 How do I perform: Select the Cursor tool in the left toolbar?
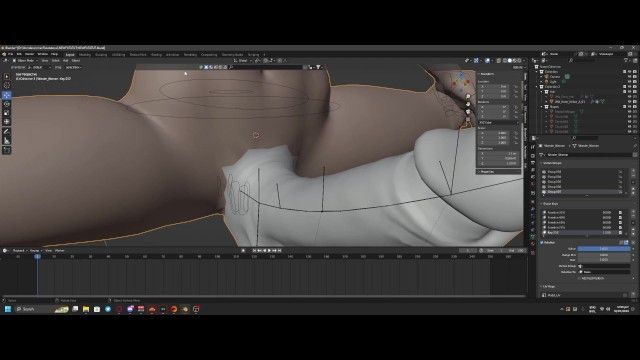tap(7, 85)
